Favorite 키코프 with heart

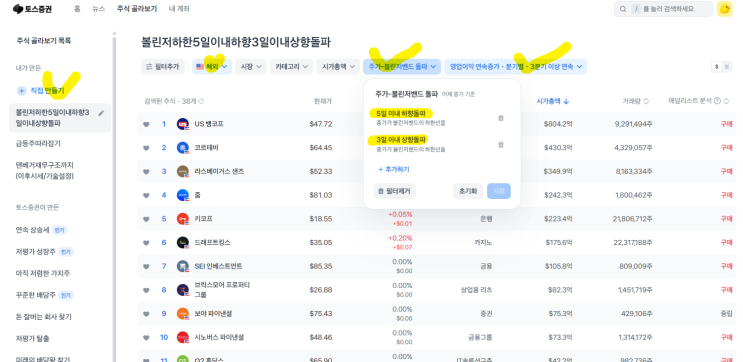(146, 219)
